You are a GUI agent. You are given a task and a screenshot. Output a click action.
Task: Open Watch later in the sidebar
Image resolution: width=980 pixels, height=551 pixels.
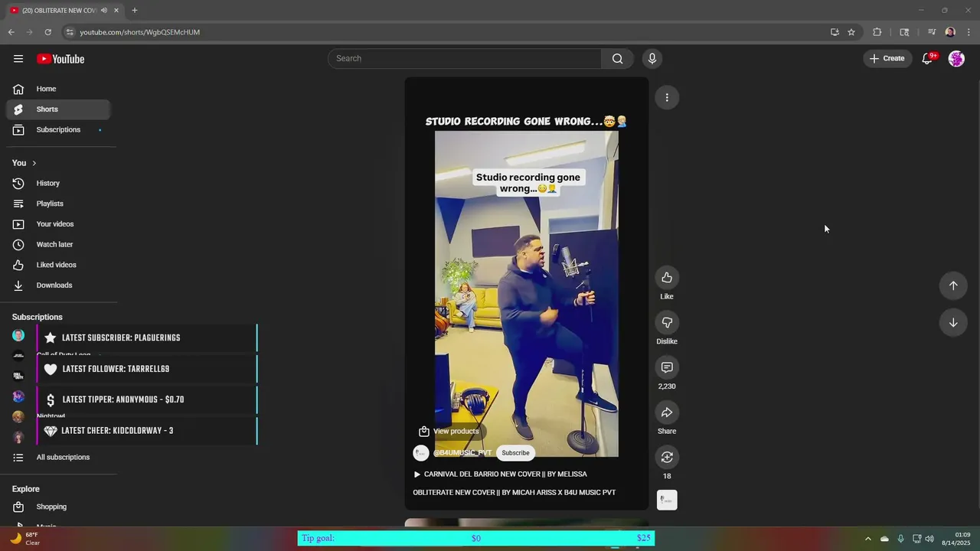(58, 245)
